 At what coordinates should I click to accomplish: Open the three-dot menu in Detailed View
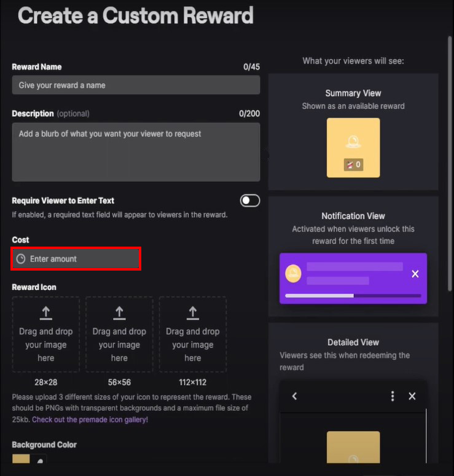pos(393,396)
